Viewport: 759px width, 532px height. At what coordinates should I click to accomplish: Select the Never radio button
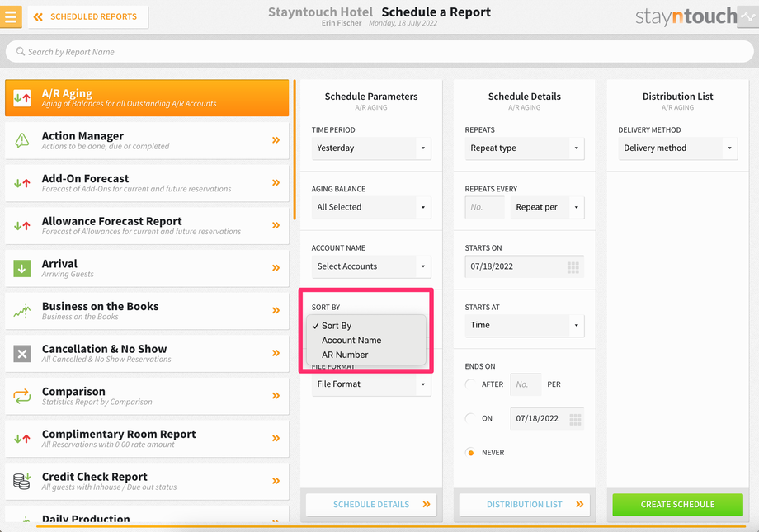[x=470, y=453]
